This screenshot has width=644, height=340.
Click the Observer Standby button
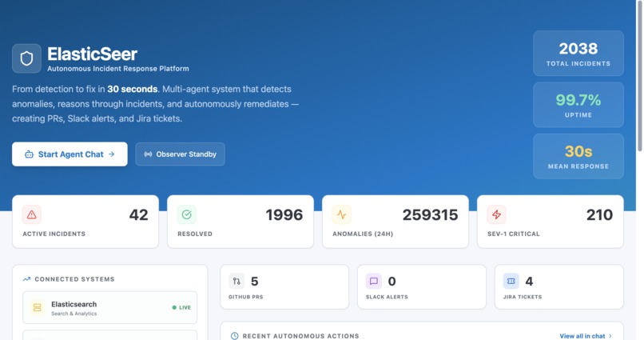[x=181, y=154]
